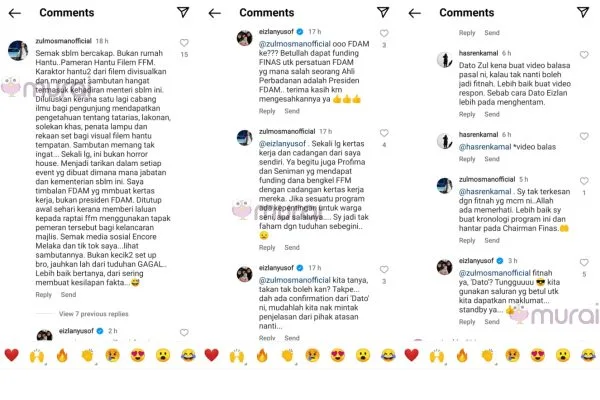Screen dimensions: 600x400
Task: Pick the red heart emoji in the leftmost emoji row
Action: (x=11, y=355)
